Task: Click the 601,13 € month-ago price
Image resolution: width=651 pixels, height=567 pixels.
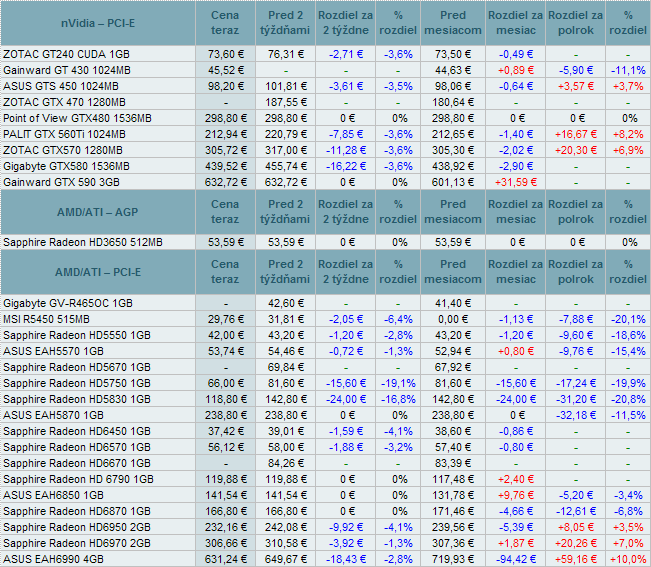Action: (453, 182)
